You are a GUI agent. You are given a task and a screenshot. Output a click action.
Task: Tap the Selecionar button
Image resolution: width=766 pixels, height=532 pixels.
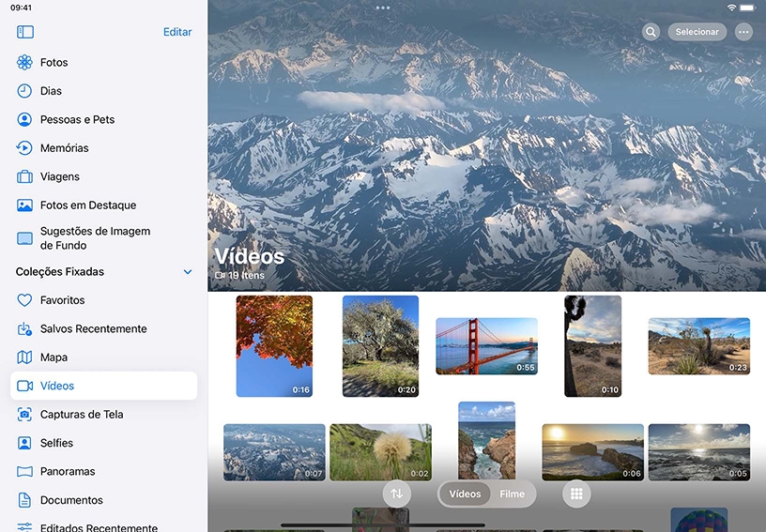click(697, 32)
